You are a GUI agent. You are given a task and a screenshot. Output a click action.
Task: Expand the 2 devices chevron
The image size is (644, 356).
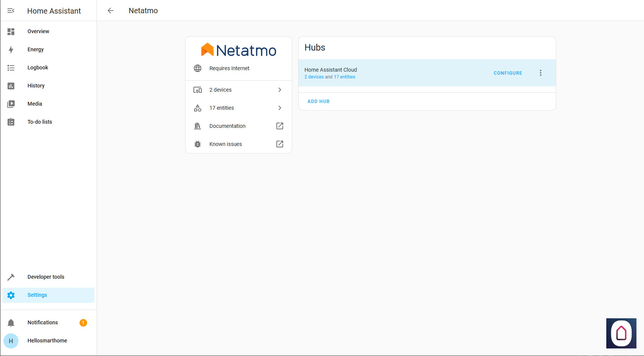click(280, 90)
